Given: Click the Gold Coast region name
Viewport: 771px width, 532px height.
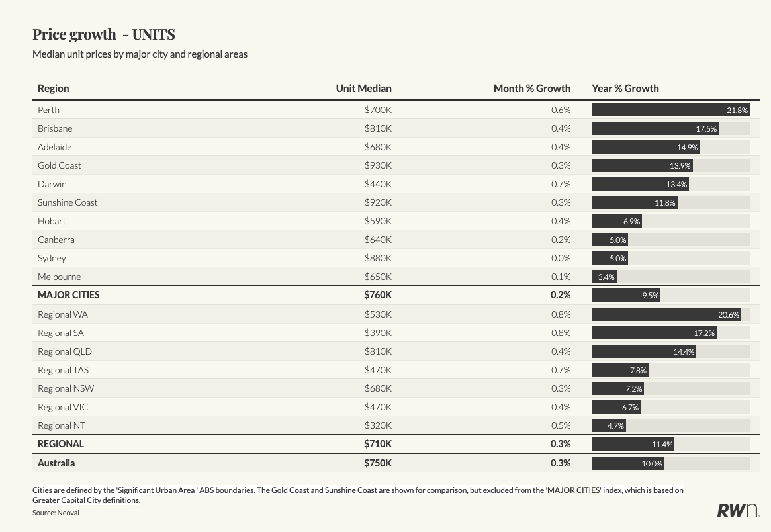Looking at the screenshot, I should (x=60, y=165).
